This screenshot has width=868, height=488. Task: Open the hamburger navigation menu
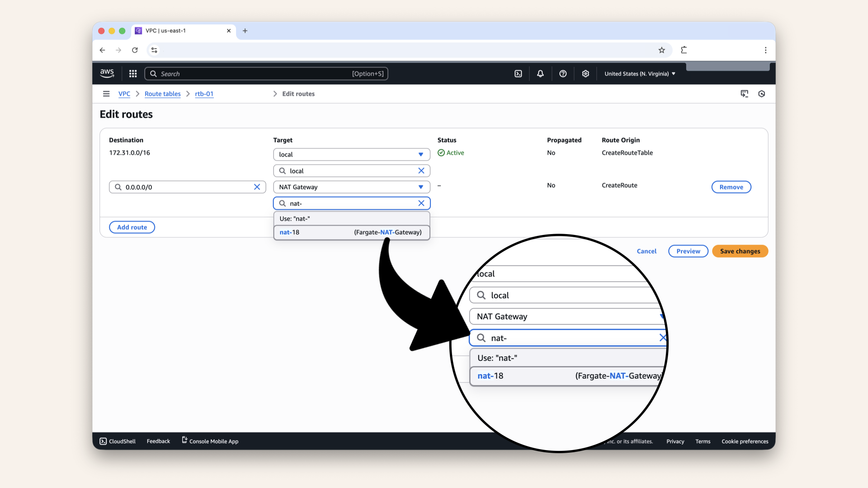pyautogui.click(x=106, y=94)
